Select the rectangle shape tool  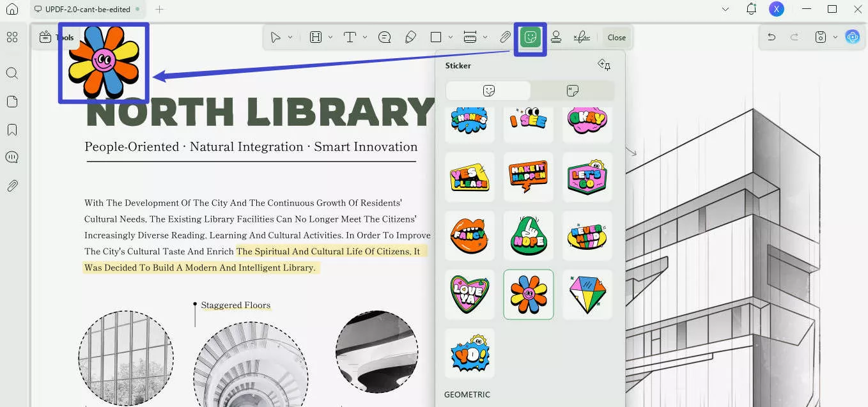pyautogui.click(x=436, y=37)
